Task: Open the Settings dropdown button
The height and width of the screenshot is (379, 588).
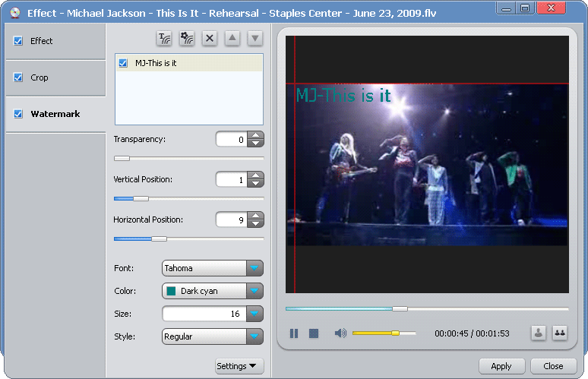Action: [239, 366]
